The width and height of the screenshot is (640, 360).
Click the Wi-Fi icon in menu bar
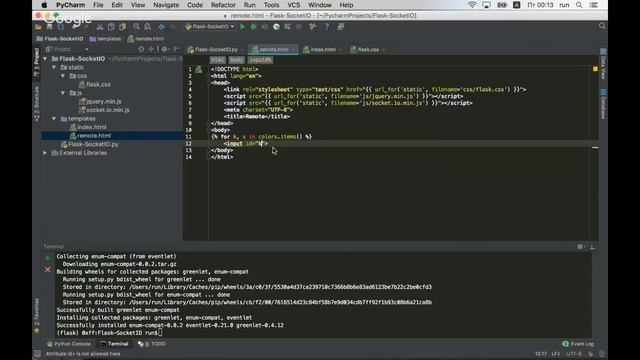(472, 5)
